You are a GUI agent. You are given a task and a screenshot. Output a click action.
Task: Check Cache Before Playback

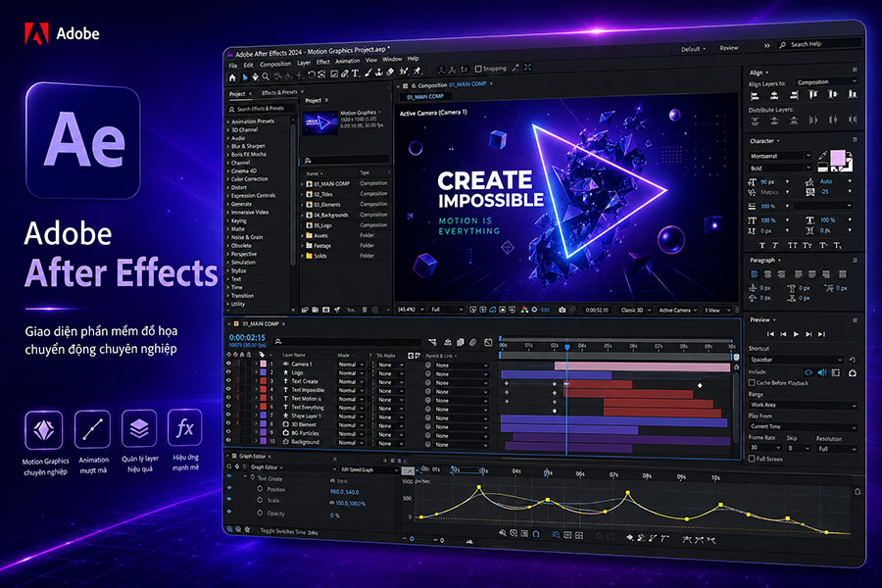(x=752, y=382)
